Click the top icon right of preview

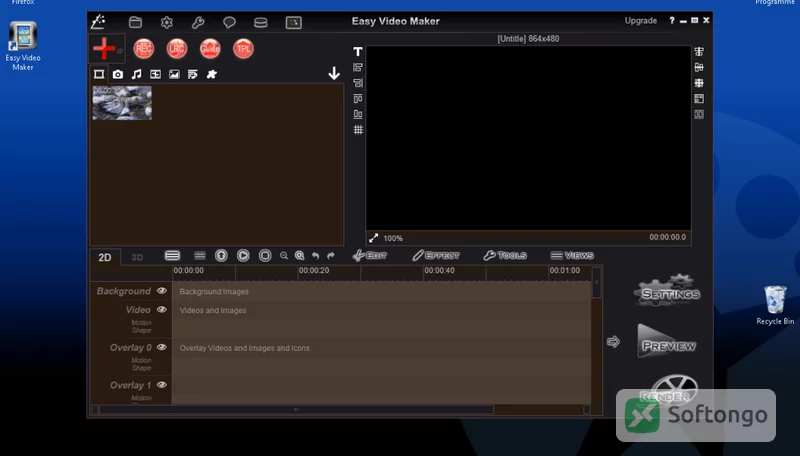pyautogui.click(x=699, y=52)
